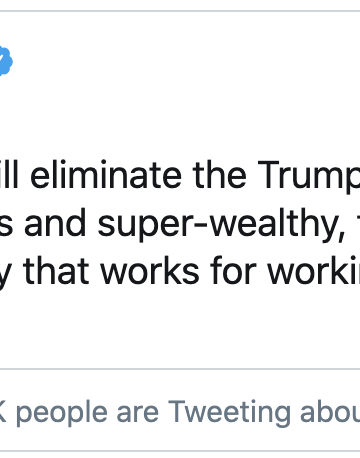Click the empty space right of the verified badge

pyautogui.click(x=187, y=61)
